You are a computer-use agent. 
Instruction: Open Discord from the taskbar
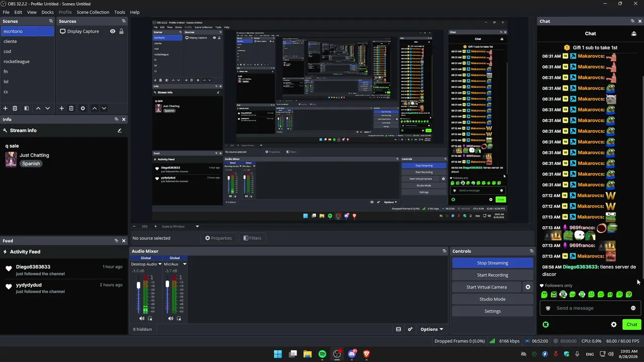352,354
